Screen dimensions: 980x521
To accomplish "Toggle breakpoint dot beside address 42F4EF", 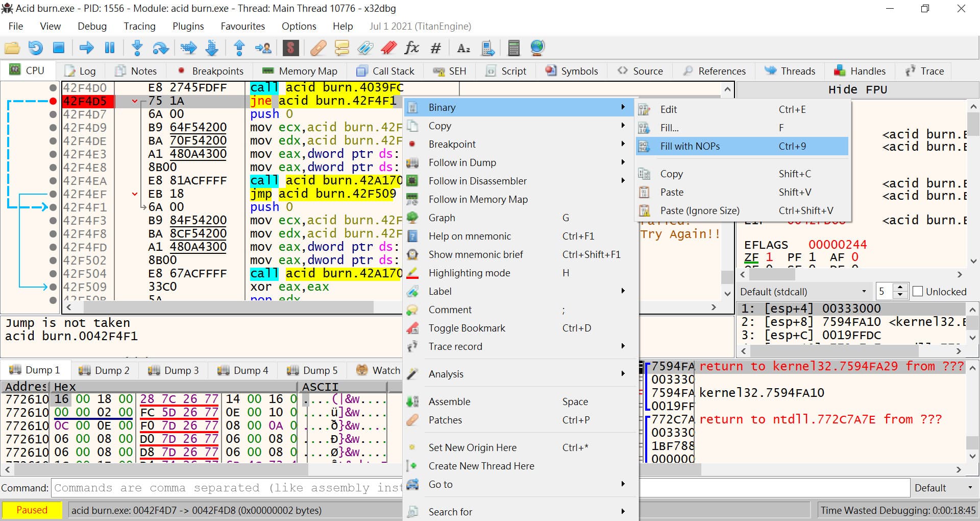I will point(53,194).
